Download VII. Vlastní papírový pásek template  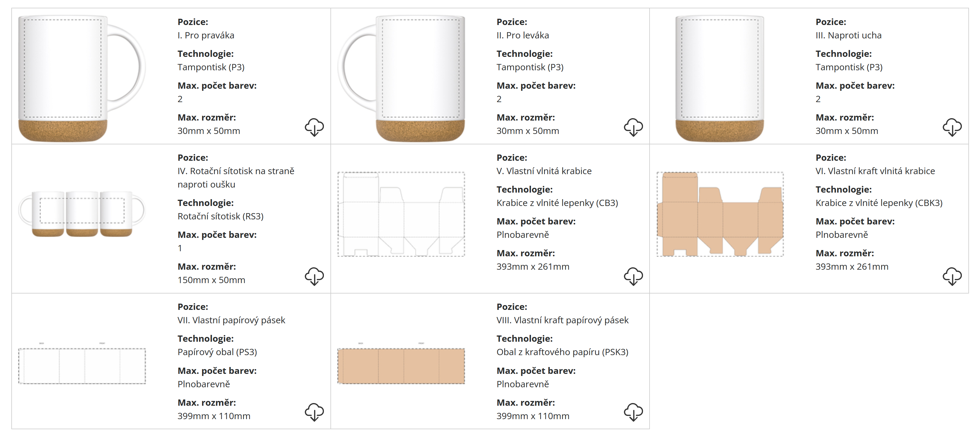click(x=314, y=412)
